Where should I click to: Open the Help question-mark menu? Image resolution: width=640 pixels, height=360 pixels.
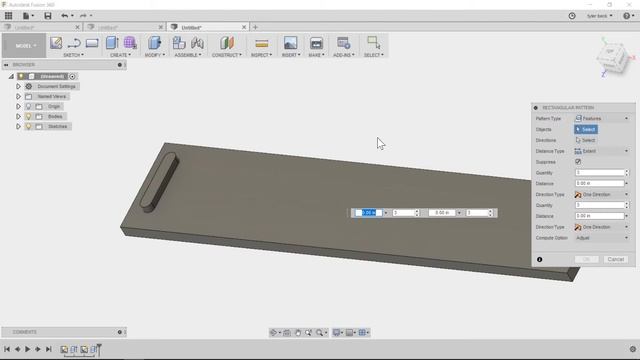[x=629, y=16]
